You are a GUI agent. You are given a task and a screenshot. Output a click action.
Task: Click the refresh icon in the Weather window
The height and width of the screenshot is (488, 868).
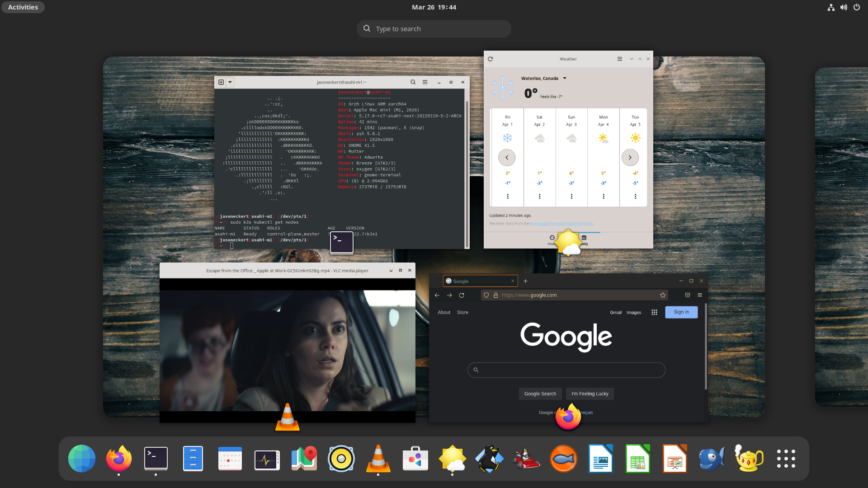coord(491,59)
